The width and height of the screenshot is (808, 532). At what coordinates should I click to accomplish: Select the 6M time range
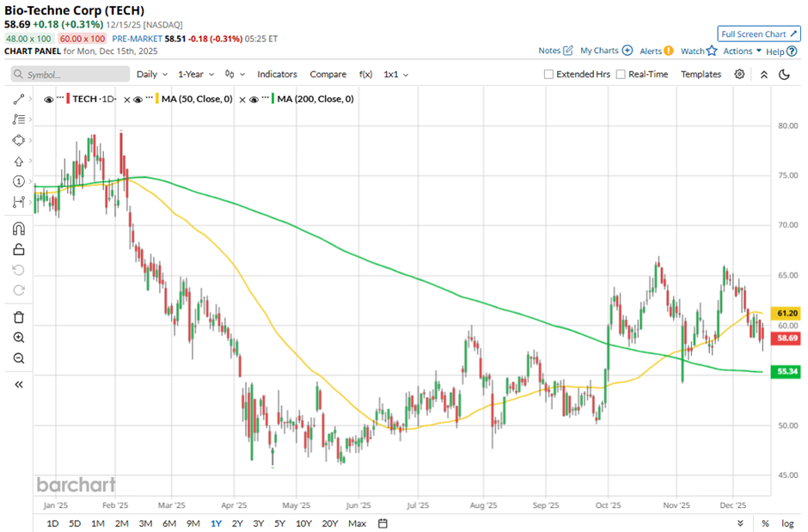(169, 523)
